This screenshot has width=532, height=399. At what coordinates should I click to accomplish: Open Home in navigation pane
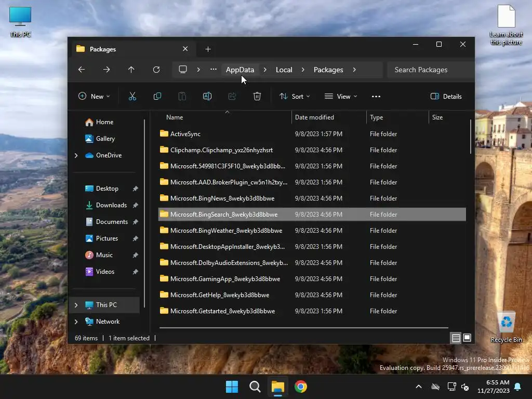104,122
